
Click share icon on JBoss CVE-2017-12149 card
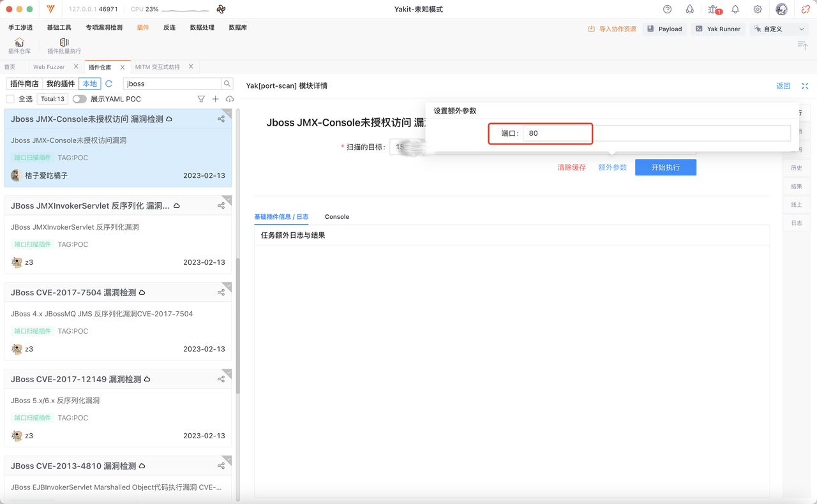click(x=221, y=380)
